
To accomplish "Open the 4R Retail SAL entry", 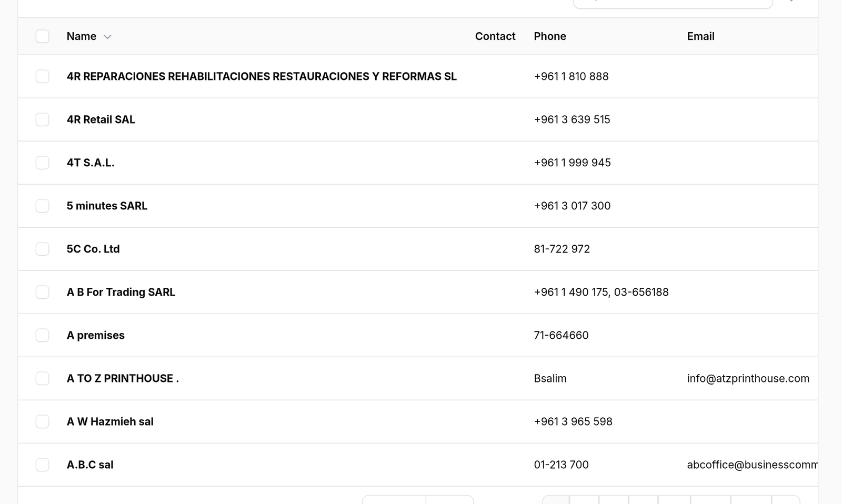I will (101, 119).
